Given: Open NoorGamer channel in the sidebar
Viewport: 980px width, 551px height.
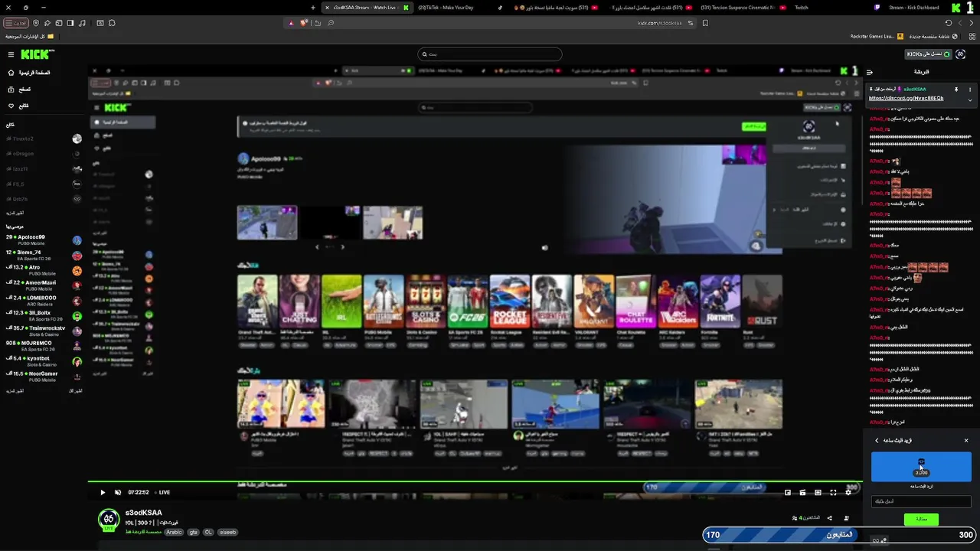Looking at the screenshot, I should pos(43,377).
